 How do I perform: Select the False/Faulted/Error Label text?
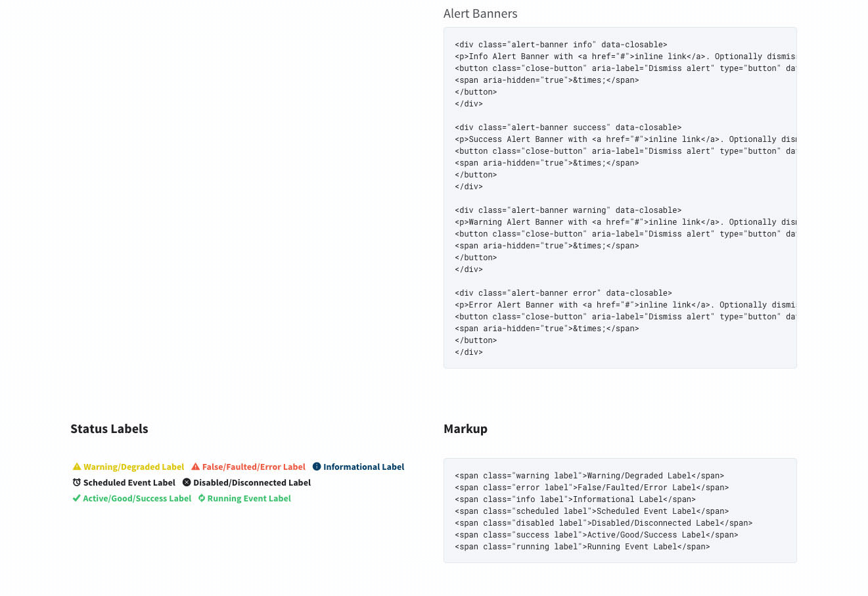254,467
